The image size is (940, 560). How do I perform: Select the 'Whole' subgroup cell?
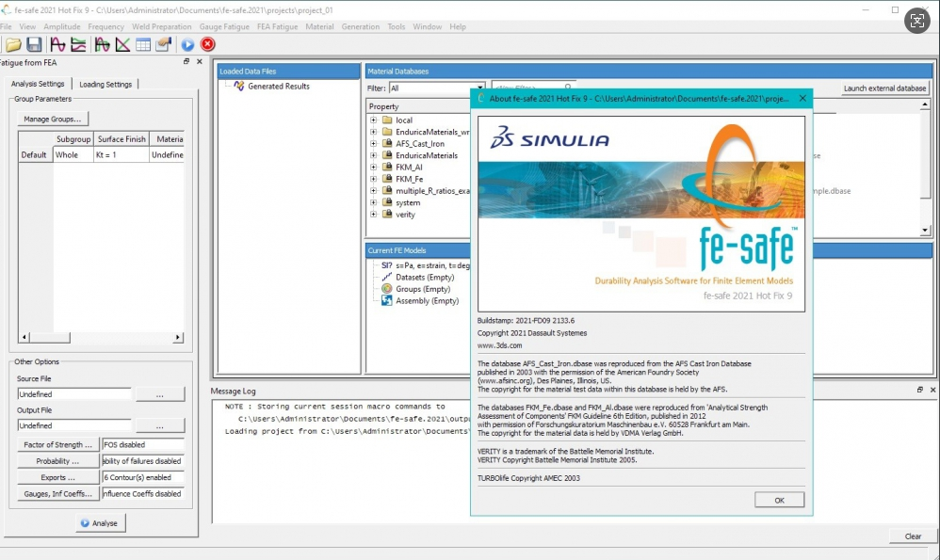(x=73, y=154)
